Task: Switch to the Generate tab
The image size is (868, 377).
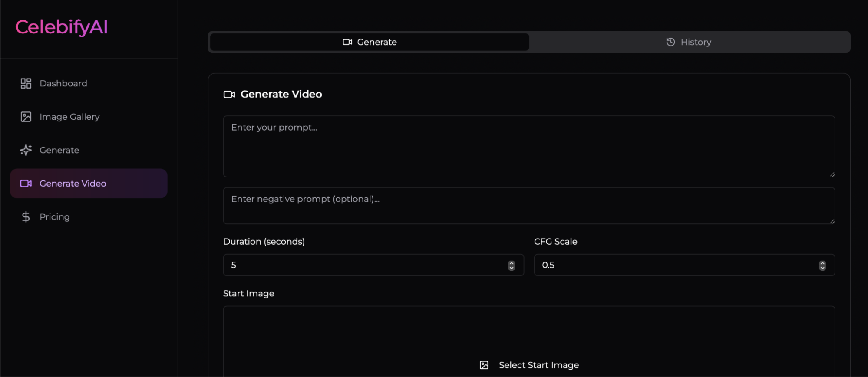Action: coord(370,42)
